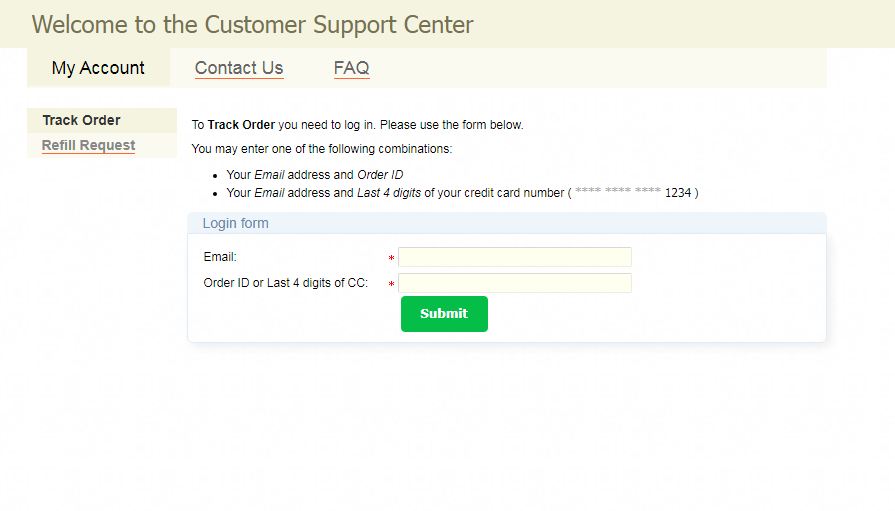
Task: Click the bullet point before the first combination
Action: click(x=215, y=176)
